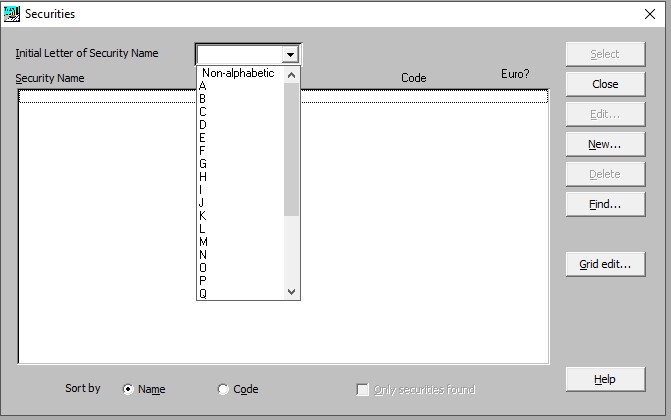The width and height of the screenshot is (671, 420).
Task: Select letter M from the list
Action: [x=203, y=242]
